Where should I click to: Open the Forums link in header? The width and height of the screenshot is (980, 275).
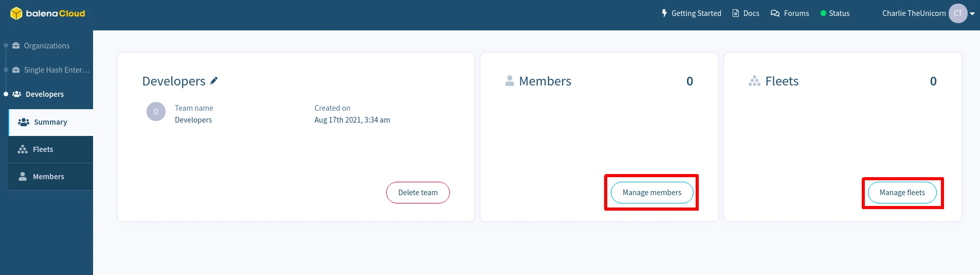[796, 13]
